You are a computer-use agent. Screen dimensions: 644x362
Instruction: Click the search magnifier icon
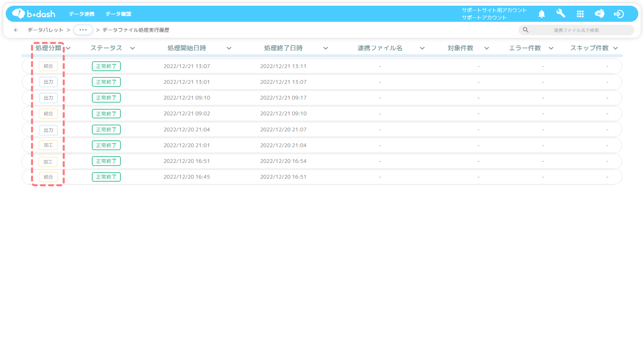[x=526, y=30]
